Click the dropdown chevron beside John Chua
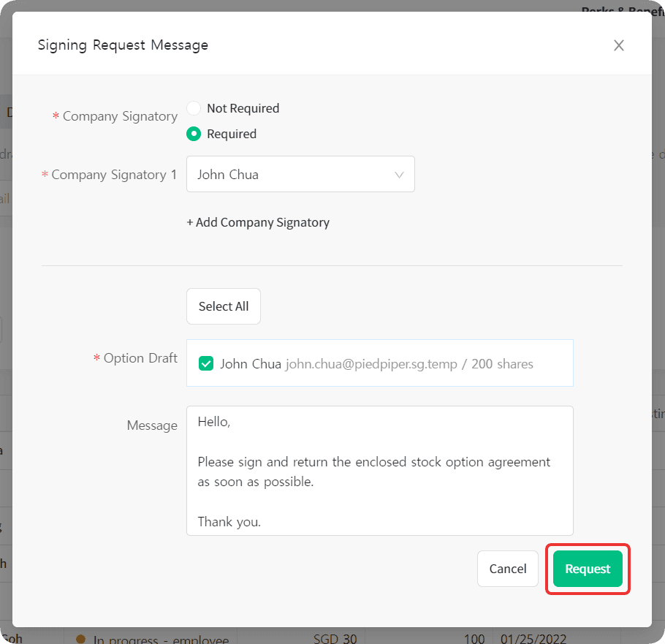This screenshot has height=644, width=665. pos(399,174)
